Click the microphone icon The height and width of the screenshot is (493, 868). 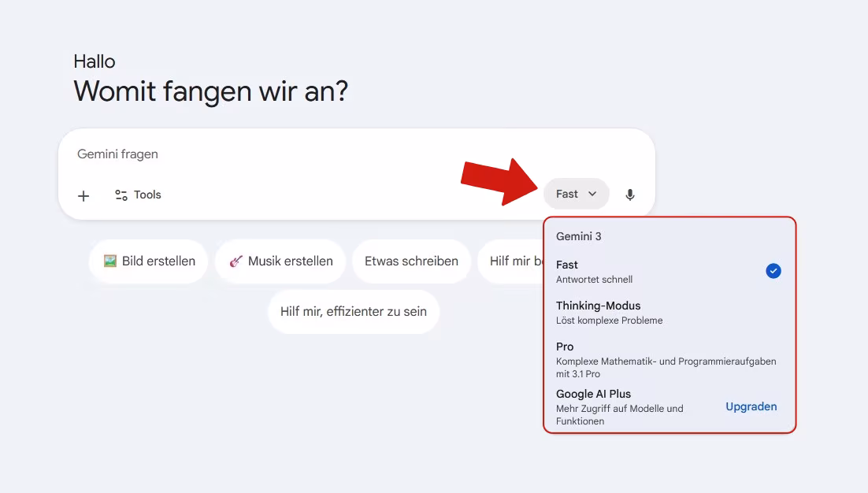tap(630, 195)
